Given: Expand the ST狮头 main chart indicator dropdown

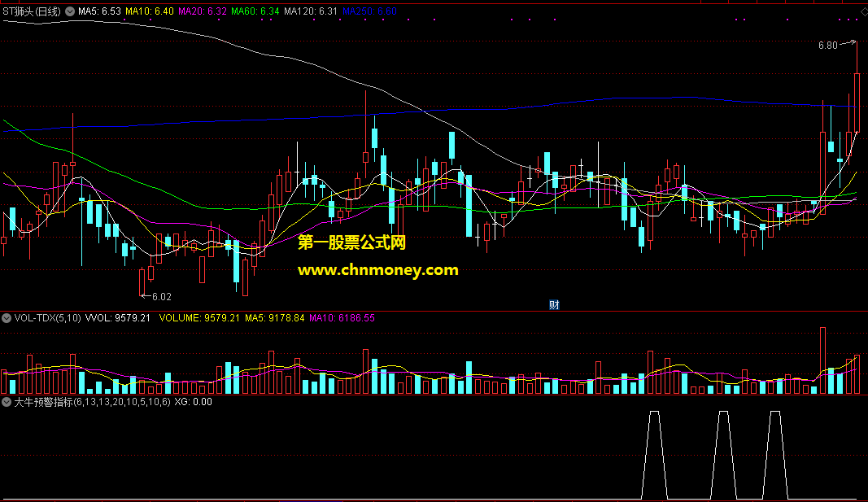Looking at the screenshot, I should [x=70, y=11].
